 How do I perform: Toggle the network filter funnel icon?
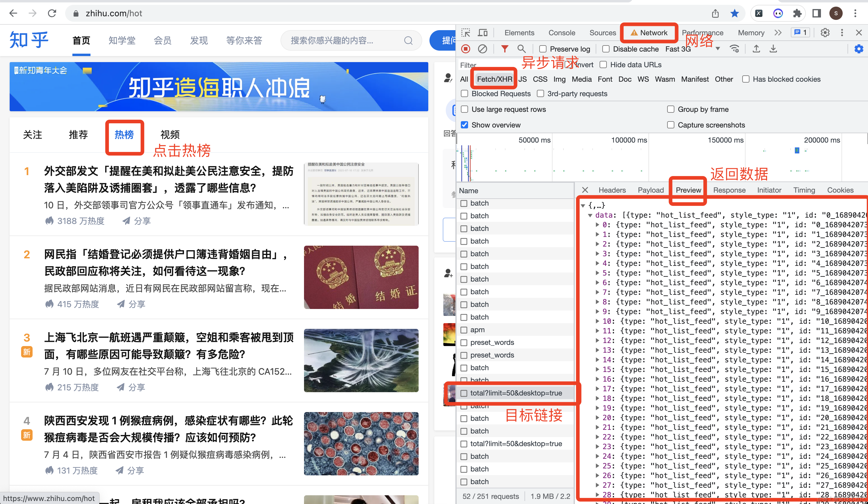click(504, 49)
